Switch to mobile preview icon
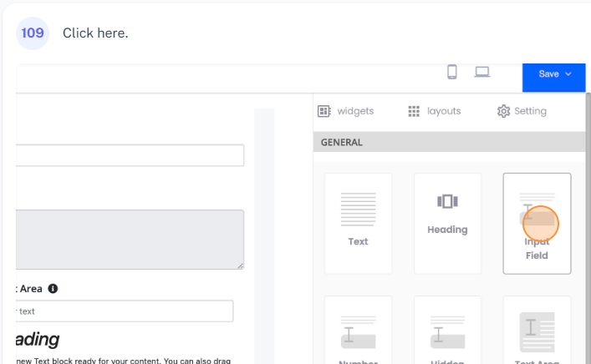The image size is (591, 364). [452, 73]
